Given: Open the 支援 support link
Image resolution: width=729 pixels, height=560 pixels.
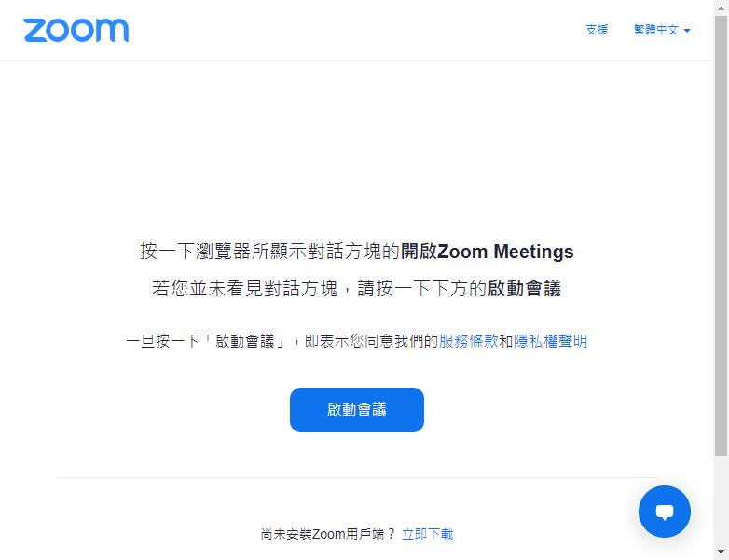Looking at the screenshot, I should (x=597, y=30).
